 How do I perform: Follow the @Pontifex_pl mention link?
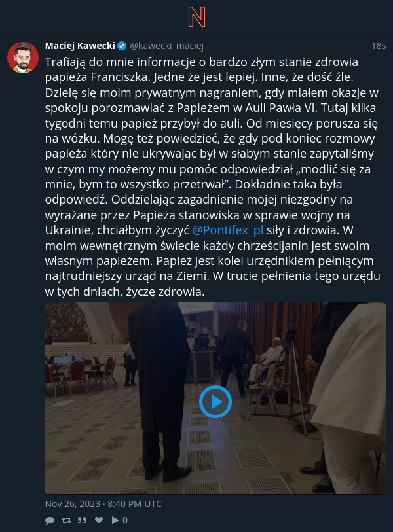click(x=227, y=230)
